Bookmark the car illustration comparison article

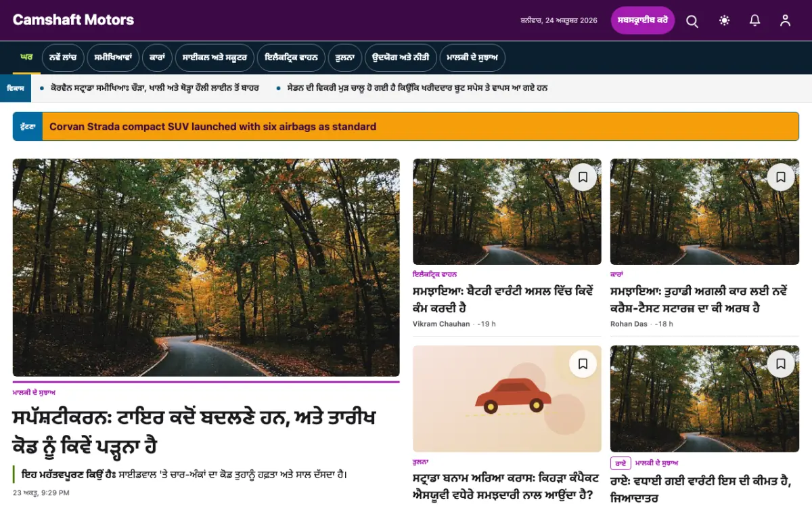pyautogui.click(x=583, y=364)
